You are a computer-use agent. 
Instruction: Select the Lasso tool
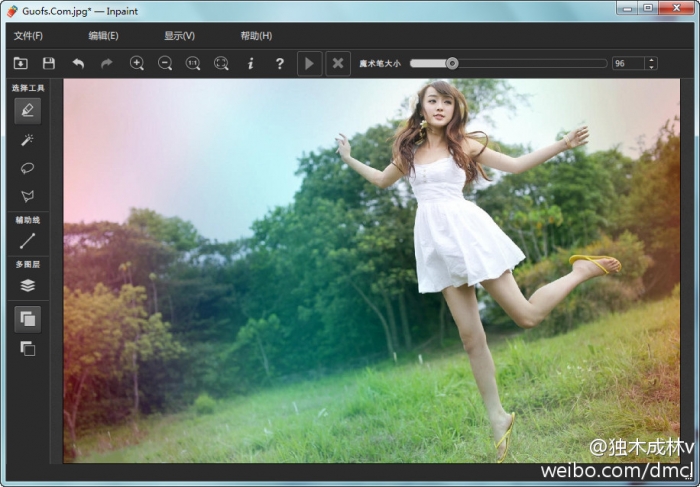pos(28,168)
